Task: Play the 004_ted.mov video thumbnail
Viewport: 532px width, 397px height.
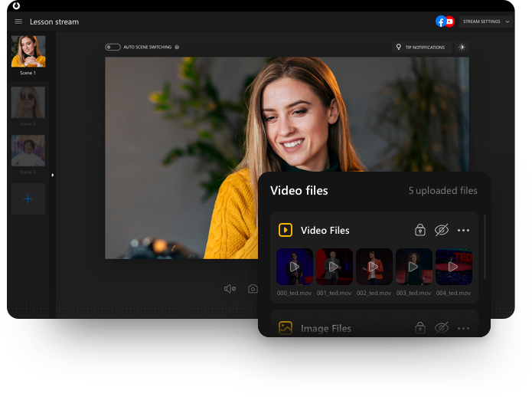Action: (x=454, y=267)
